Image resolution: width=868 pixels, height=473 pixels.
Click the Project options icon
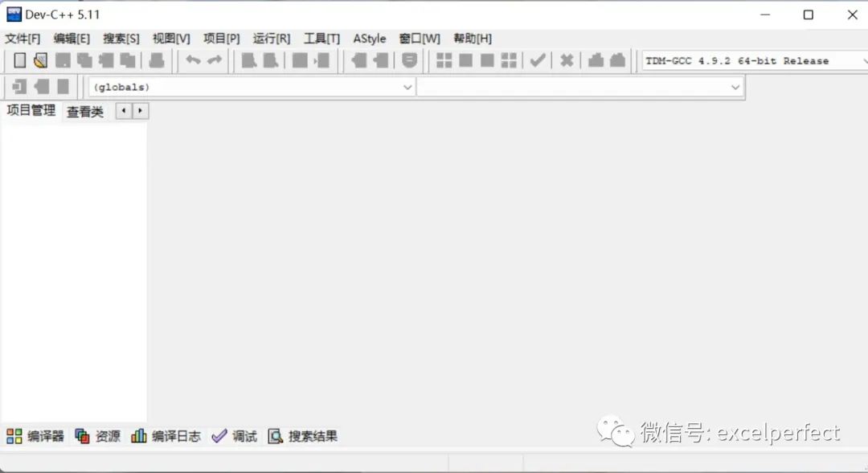409,60
